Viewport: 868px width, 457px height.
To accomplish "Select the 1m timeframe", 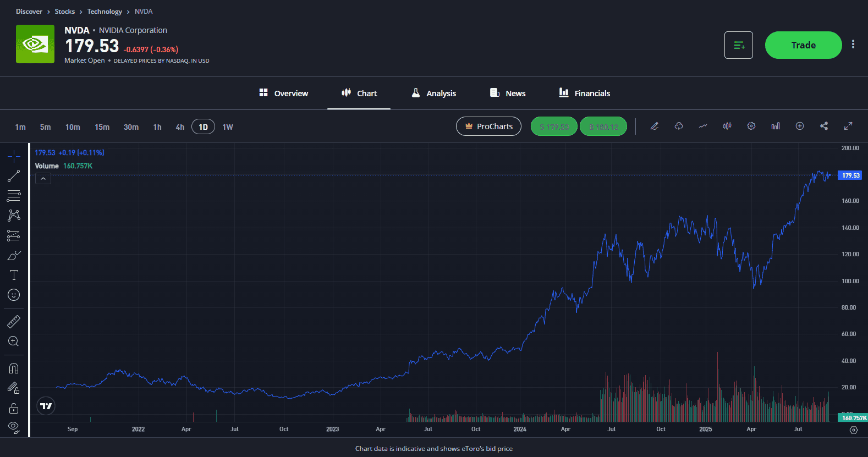I will [20, 127].
